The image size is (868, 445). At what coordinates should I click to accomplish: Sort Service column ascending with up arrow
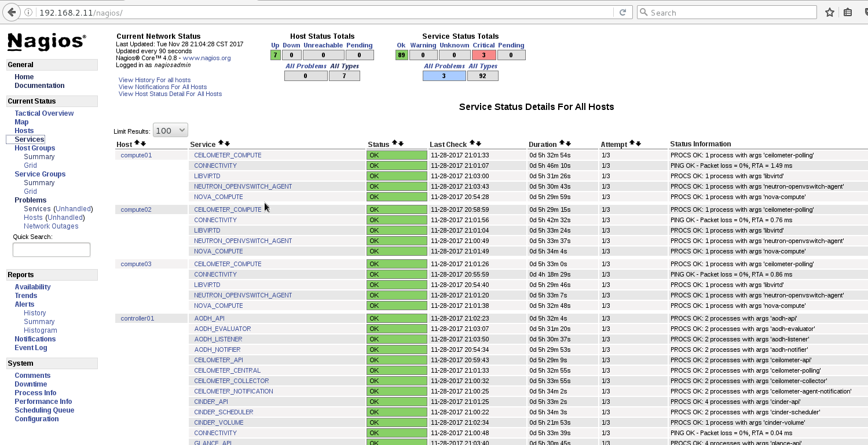[x=221, y=143]
